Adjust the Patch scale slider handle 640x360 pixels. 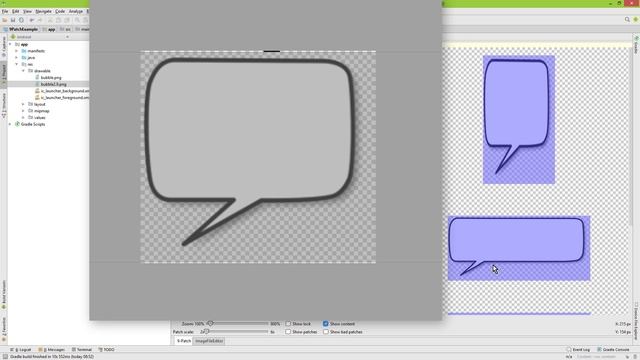(206, 332)
